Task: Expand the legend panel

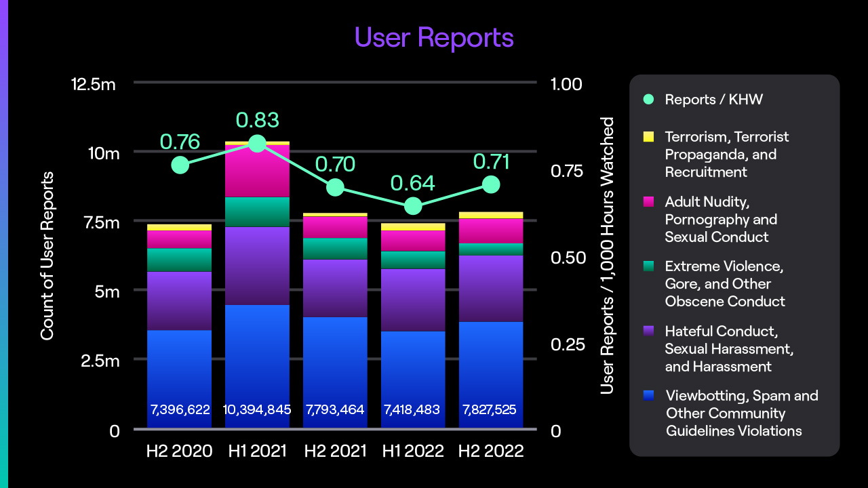Action: click(x=734, y=264)
